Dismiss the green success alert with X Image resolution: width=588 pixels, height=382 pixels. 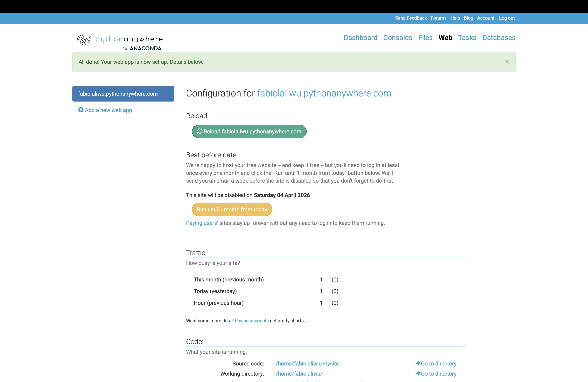(x=507, y=62)
